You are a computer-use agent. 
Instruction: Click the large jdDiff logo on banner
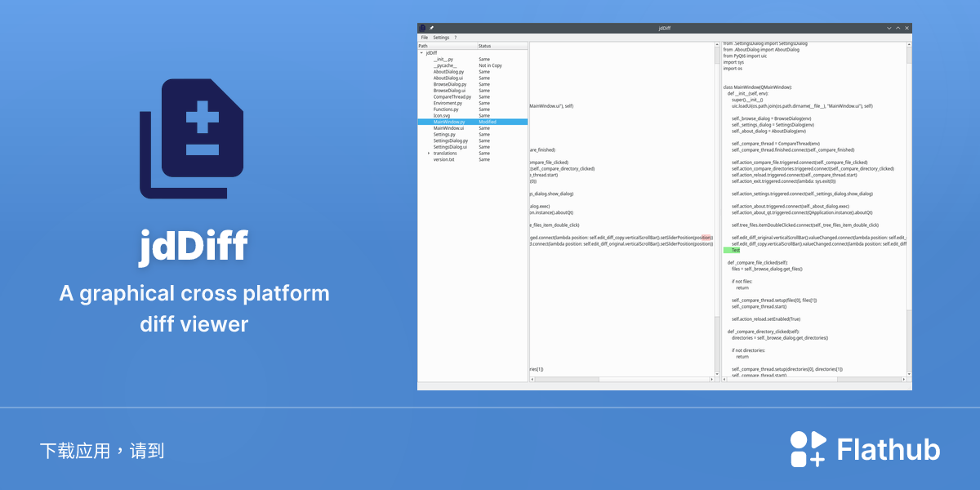[194, 139]
